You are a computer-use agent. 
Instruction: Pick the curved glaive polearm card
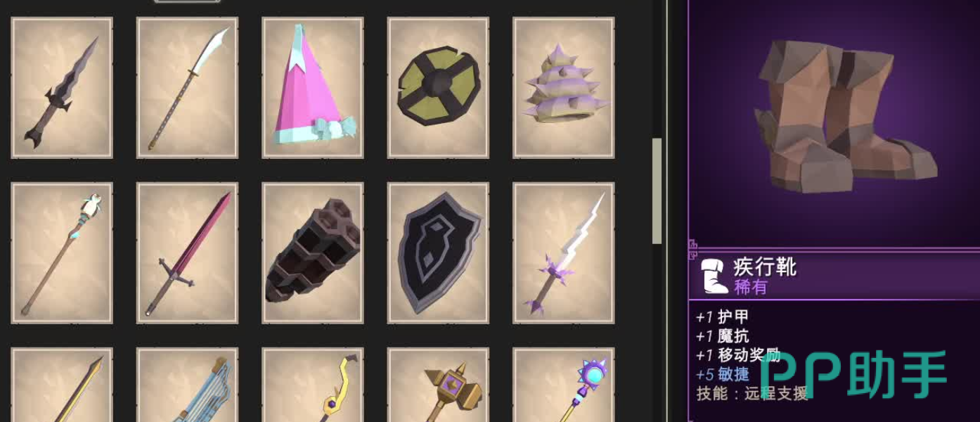click(x=188, y=88)
